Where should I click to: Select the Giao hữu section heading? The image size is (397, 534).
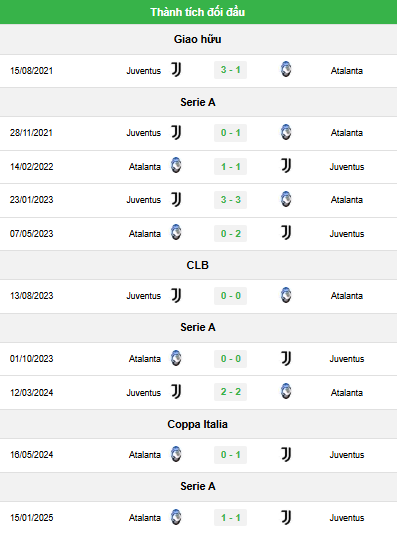197,39
